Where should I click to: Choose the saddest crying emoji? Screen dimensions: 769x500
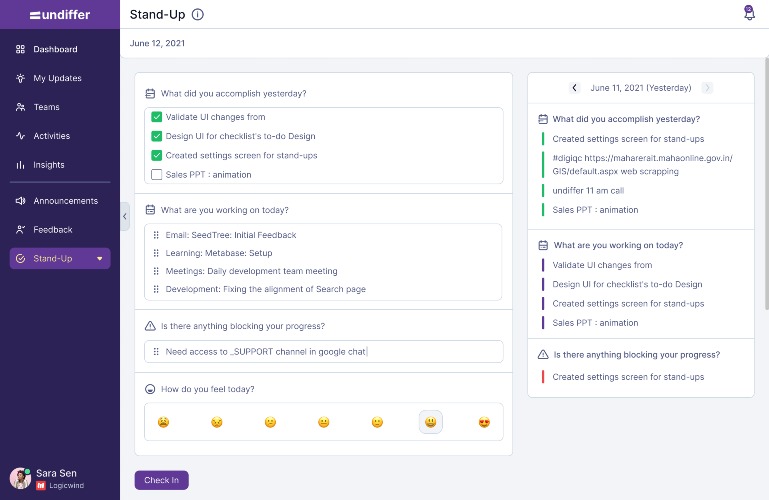pos(163,422)
